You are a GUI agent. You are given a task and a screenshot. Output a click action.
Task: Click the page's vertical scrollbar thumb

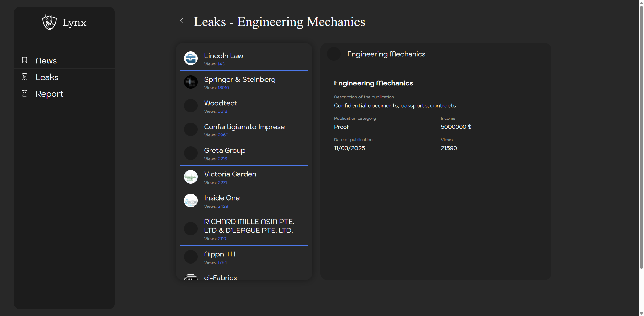[x=641, y=135]
